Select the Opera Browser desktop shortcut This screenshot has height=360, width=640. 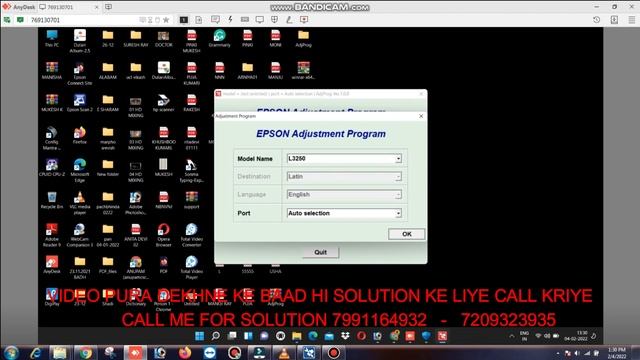pyautogui.click(x=163, y=235)
